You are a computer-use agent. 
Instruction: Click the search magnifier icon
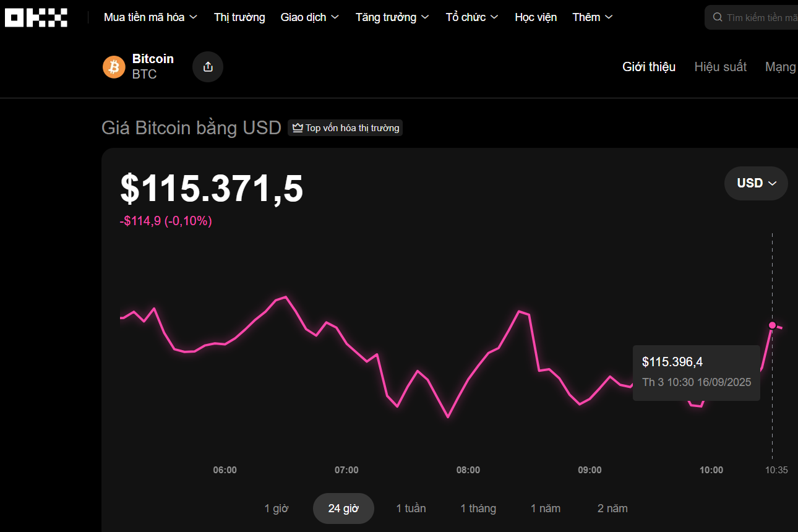[718, 17]
